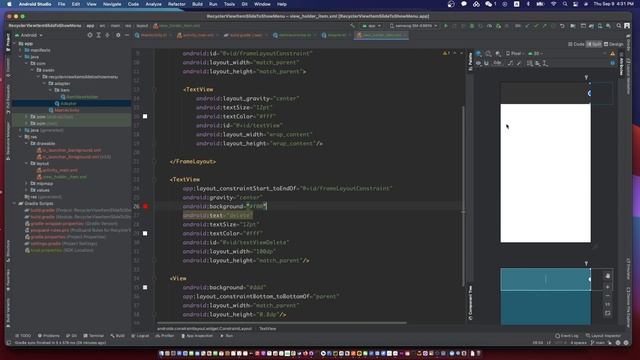This screenshot has width=640, height=360.
Task: Open the Problems tool window
Action: [x=49, y=336]
